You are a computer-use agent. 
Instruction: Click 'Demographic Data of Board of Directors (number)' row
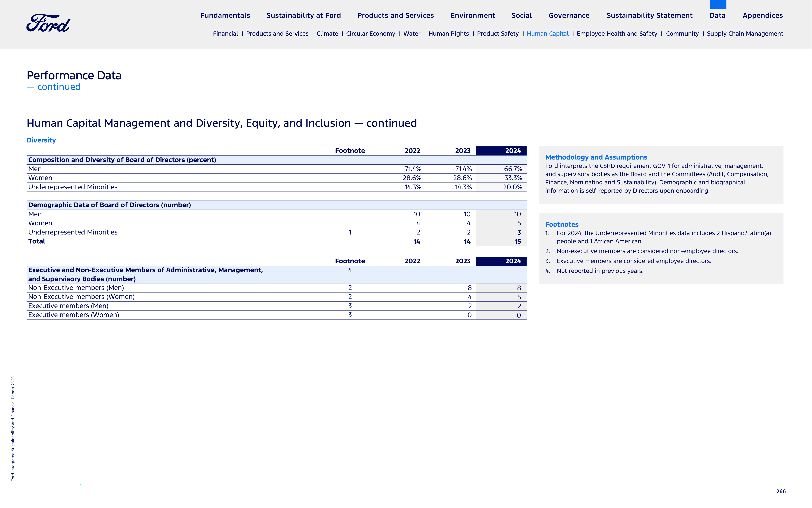coord(276,205)
